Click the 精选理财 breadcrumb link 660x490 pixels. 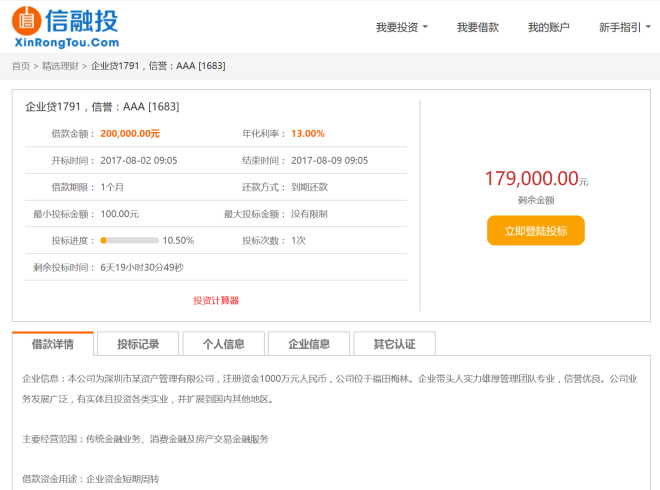coord(60,66)
